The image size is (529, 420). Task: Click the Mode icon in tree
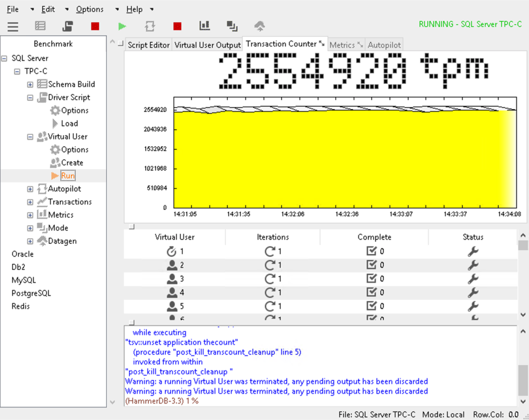pos(42,228)
